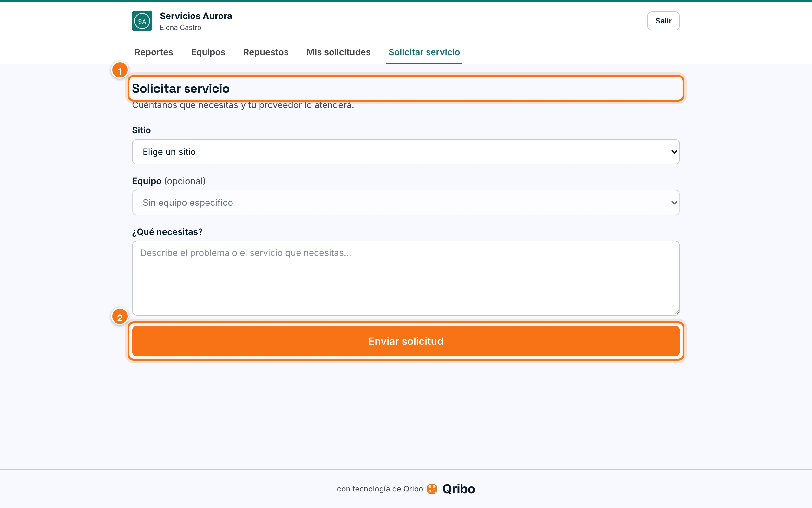Image resolution: width=812 pixels, height=508 pixels.
Task: Click the Salir button
Action: coord(663,21)
